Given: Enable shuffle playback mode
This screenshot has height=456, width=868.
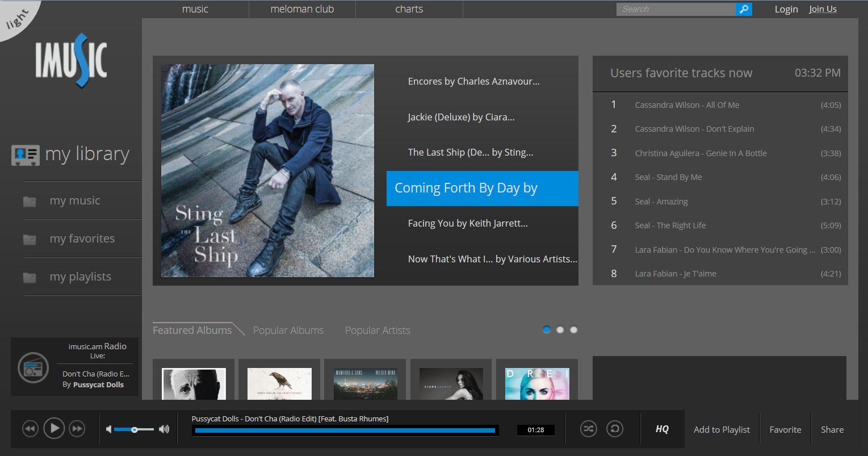Looking at the screenshot, I should point(588,429).
